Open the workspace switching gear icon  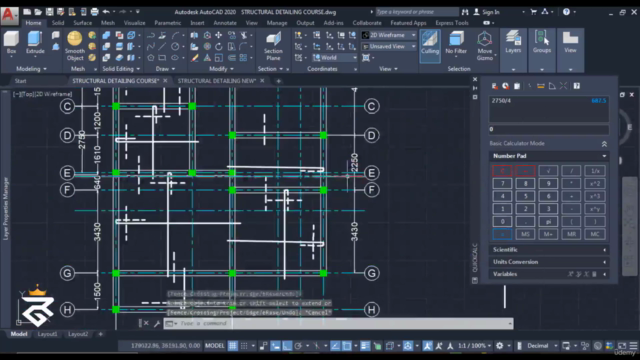click(500, 346)
